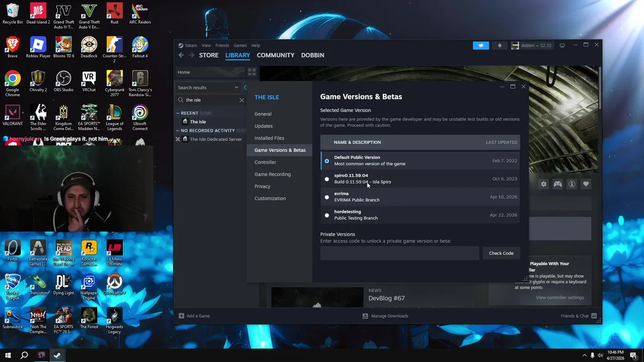
Task: Launch VRChat from desktop
Action: pyautogui.click(x=89, y=81)
